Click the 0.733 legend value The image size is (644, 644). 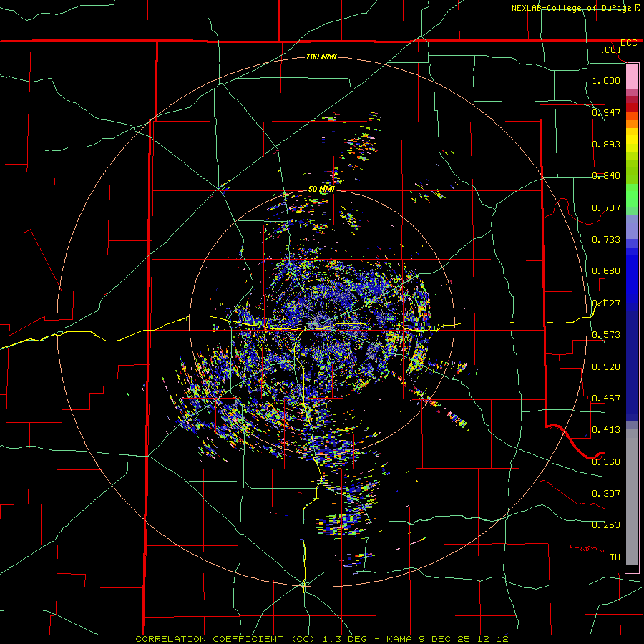(606, 239)
